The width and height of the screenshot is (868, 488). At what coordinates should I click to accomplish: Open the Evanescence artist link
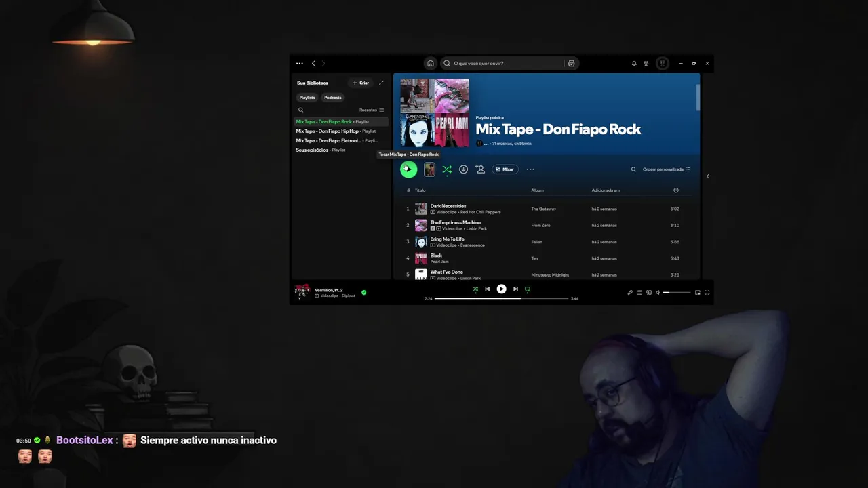tap(472, 245)
